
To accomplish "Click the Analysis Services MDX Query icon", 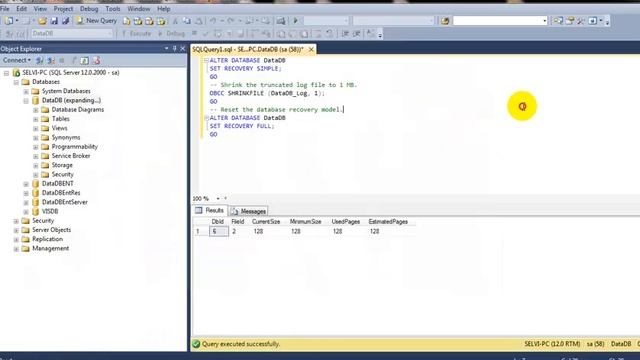I will [138, 21].
